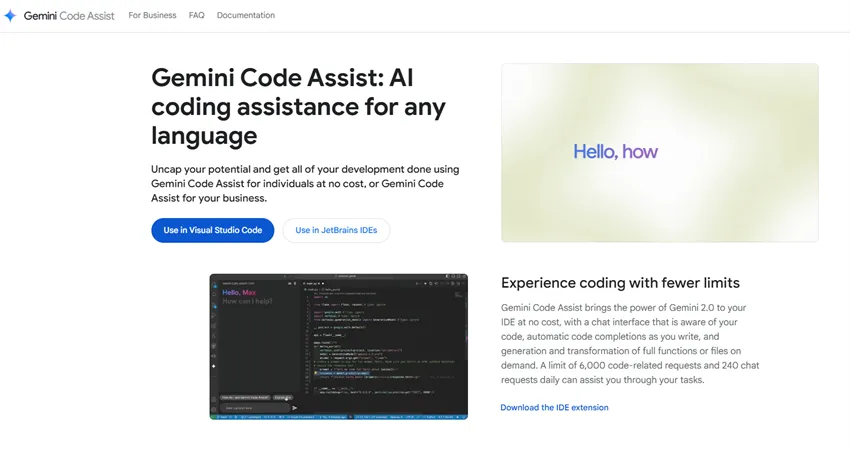
Task: Click Use in JetBrains IDEs button
Action: (336, 230)
